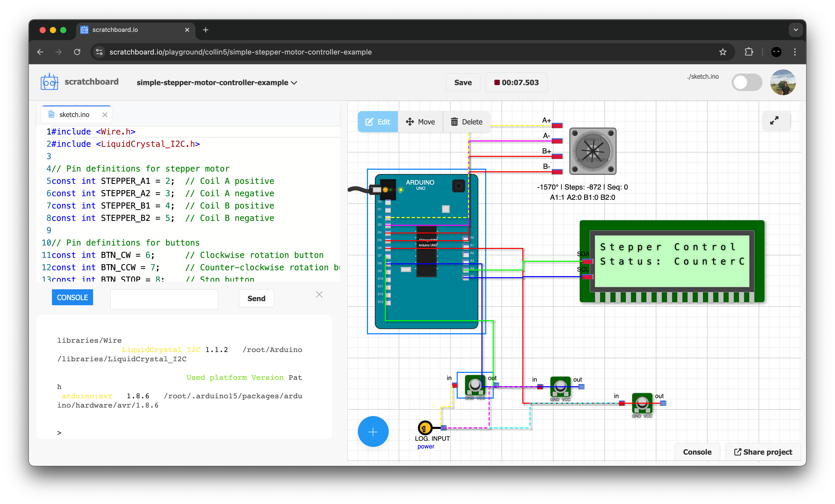Open the Chrome three-dot menu
Viewport: 835px width, 504px height.
795,52
